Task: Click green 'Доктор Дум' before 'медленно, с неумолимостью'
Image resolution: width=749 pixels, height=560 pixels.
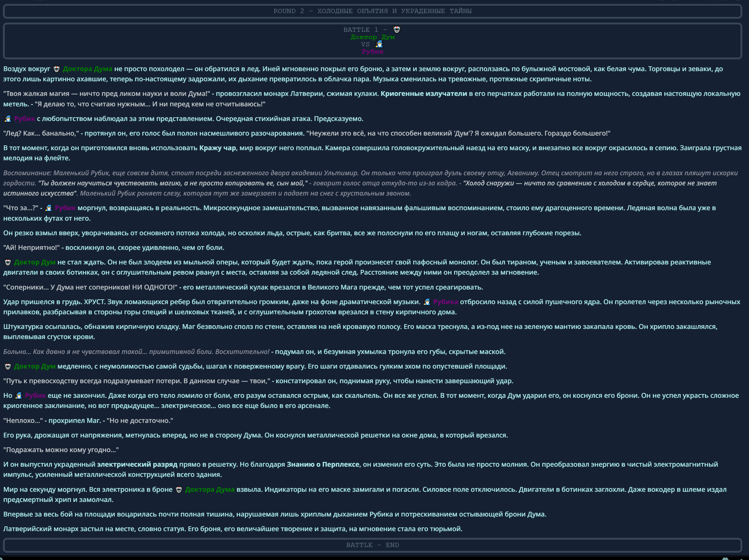Action: pos(35,366)
